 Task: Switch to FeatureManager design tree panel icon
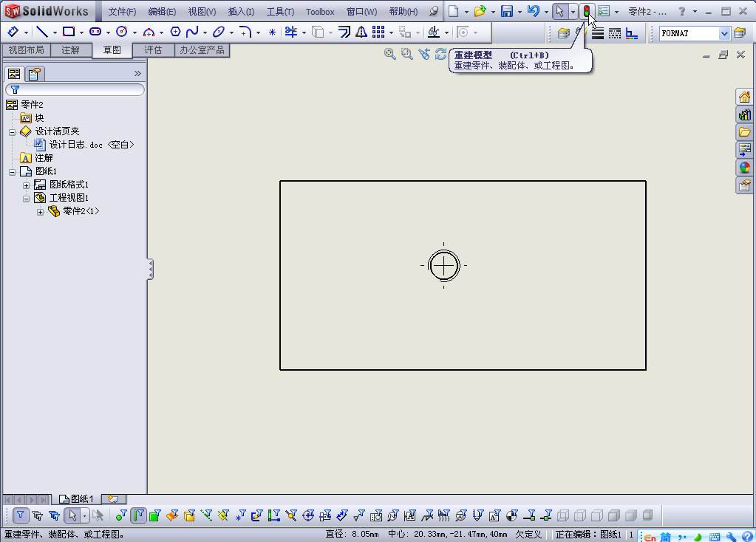(x=14, y=74)
